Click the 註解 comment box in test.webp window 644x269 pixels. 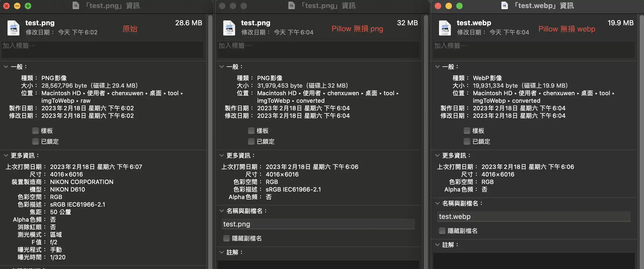point(534,261)
